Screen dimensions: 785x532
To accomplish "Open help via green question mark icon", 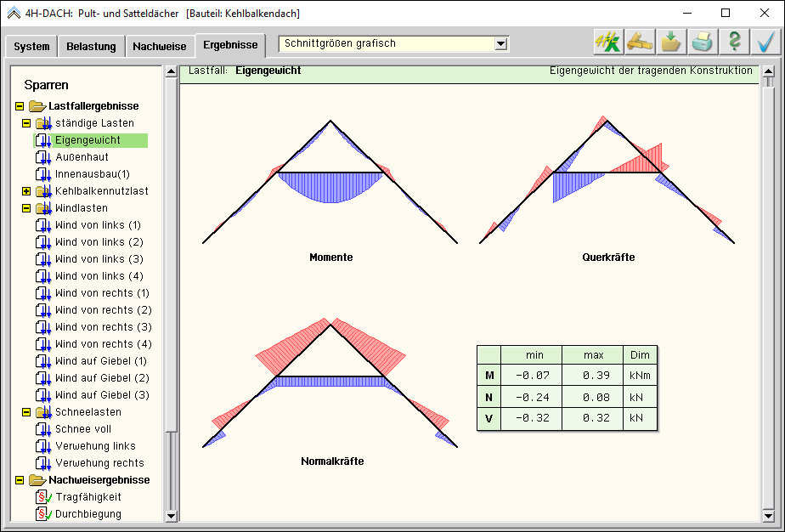I will [734, 42].
